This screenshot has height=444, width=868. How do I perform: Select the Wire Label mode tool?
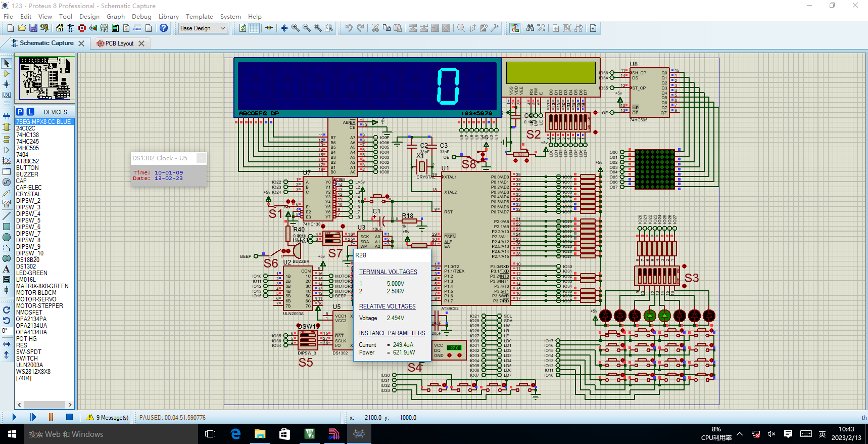(x=7, y=95)
